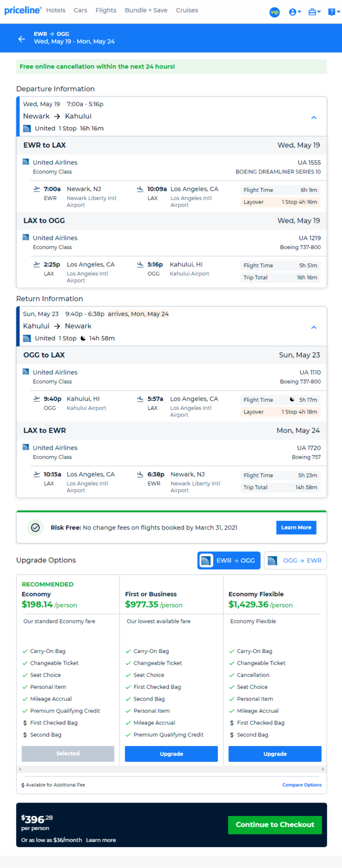
Task: Click the scrollbar right arrow under fares
Action: [x=323, y=769]
